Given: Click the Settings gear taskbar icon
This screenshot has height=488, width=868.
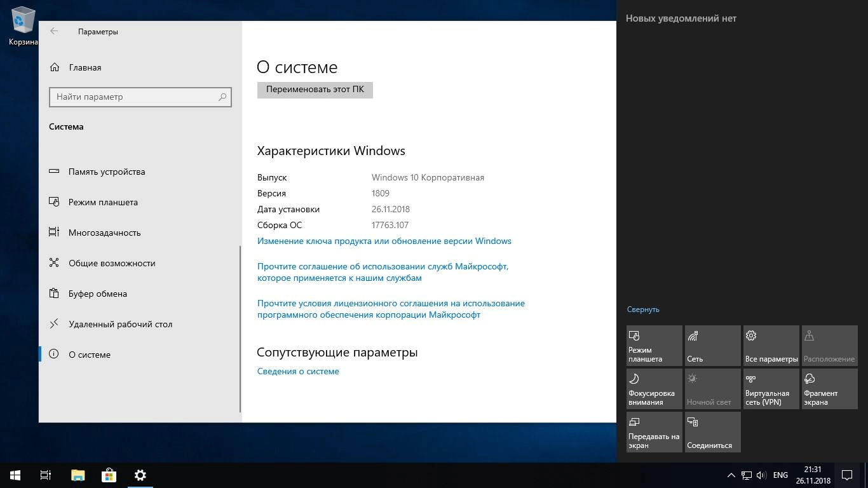Looking at the screenshot, I should (x=140, y=475).
